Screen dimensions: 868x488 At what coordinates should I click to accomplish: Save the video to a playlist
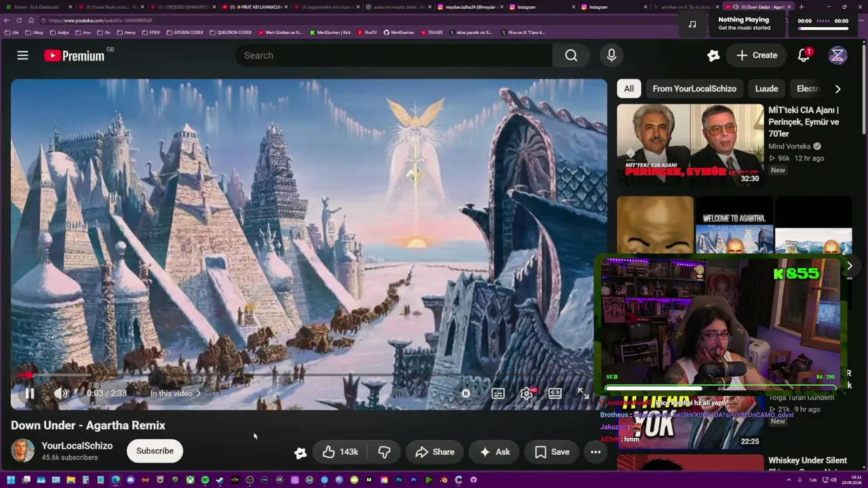[552, 452]
